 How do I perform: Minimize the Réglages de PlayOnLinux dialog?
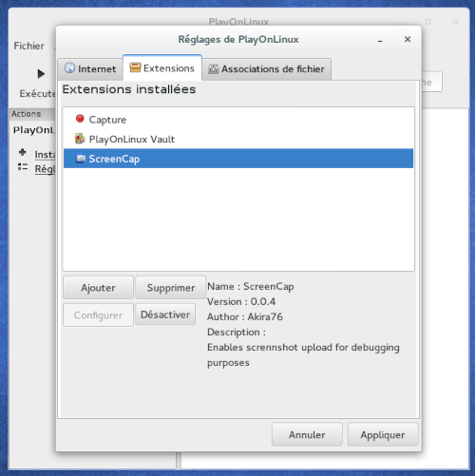(380, 41)
